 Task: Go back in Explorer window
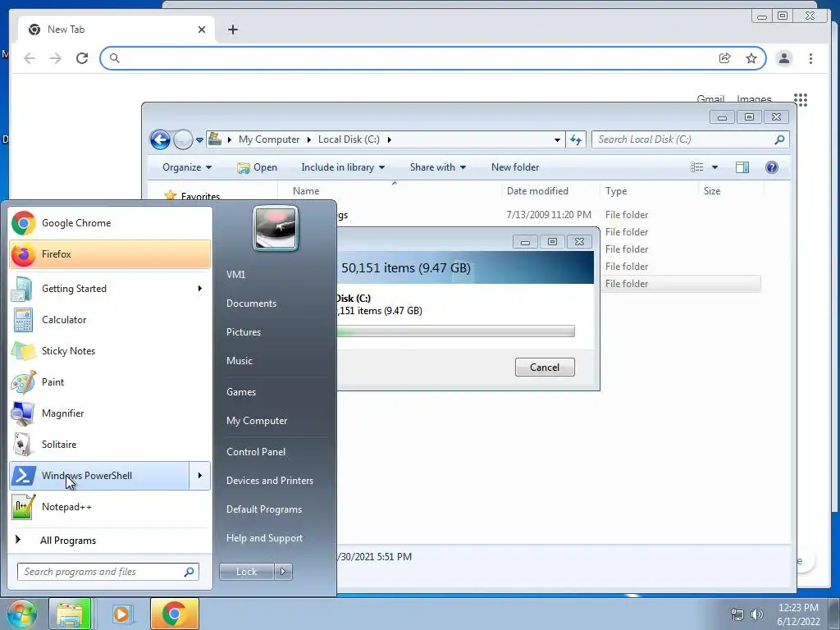(160, 139)
